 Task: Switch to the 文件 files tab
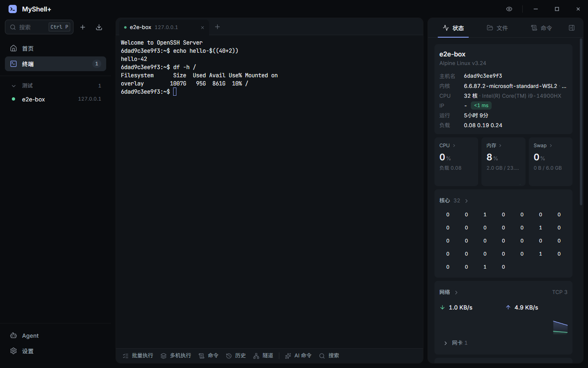pyautogui.click(x=497, y=28)
